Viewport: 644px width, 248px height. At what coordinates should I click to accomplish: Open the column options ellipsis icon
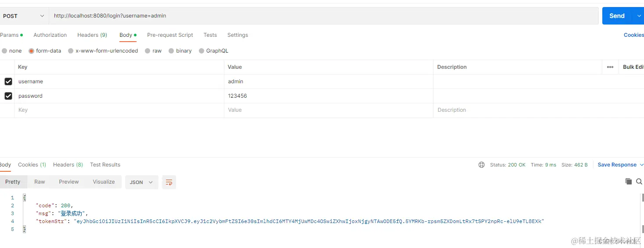click(610, 67)
